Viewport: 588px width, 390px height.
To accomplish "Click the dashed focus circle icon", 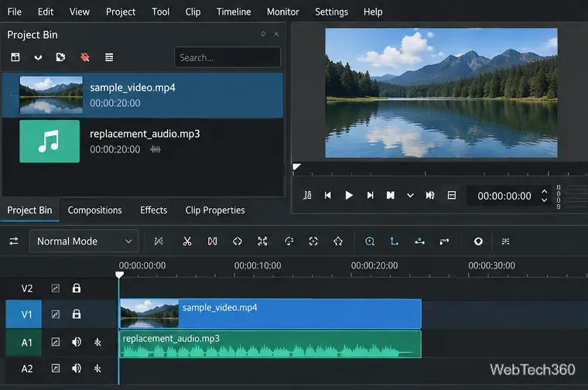I will 313,241.
